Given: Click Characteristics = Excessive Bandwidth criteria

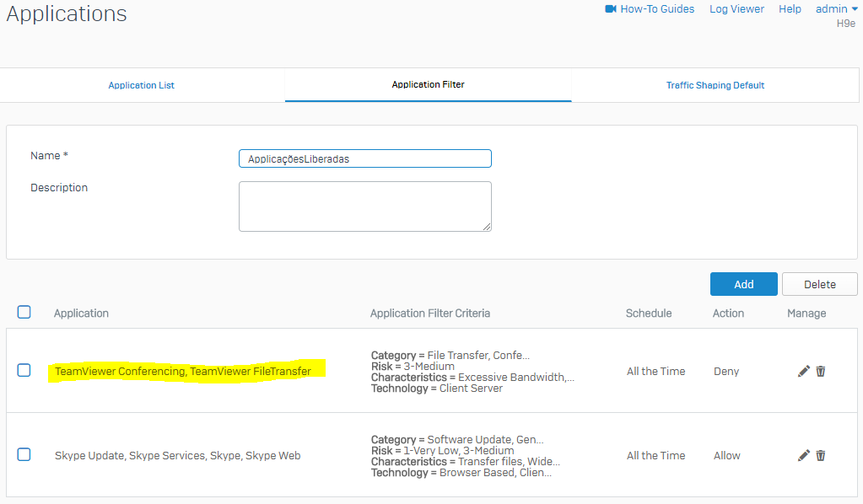Looking at the screenshot, I should click(472, 377).
